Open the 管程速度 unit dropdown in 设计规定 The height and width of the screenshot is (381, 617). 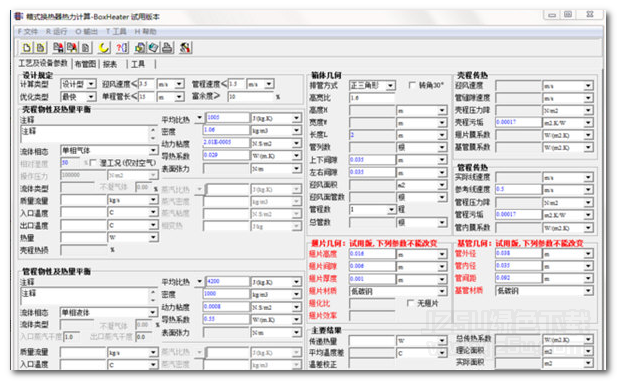pyautogui.click(x=260, y=84)
